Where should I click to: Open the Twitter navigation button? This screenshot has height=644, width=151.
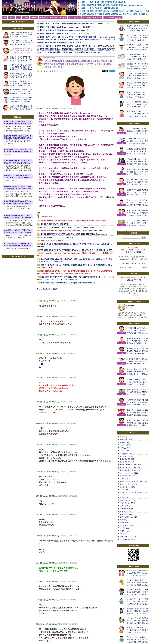25,18
